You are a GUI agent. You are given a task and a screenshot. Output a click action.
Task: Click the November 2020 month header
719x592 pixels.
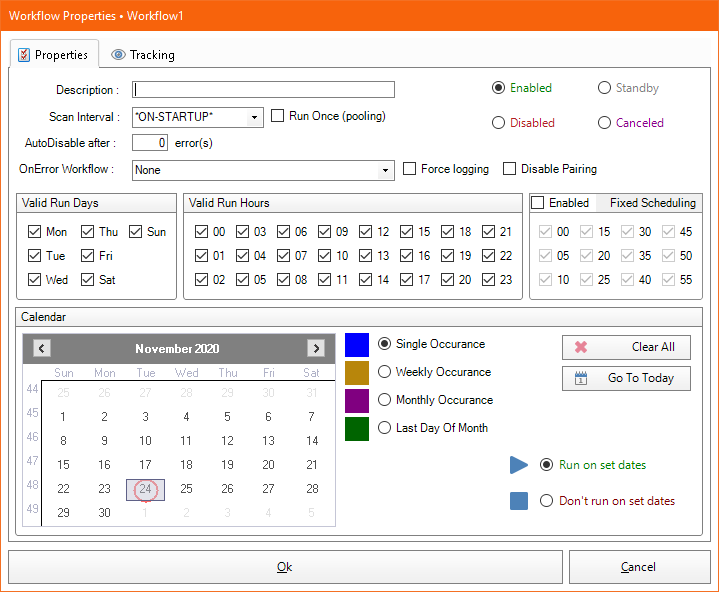[177, 349]
